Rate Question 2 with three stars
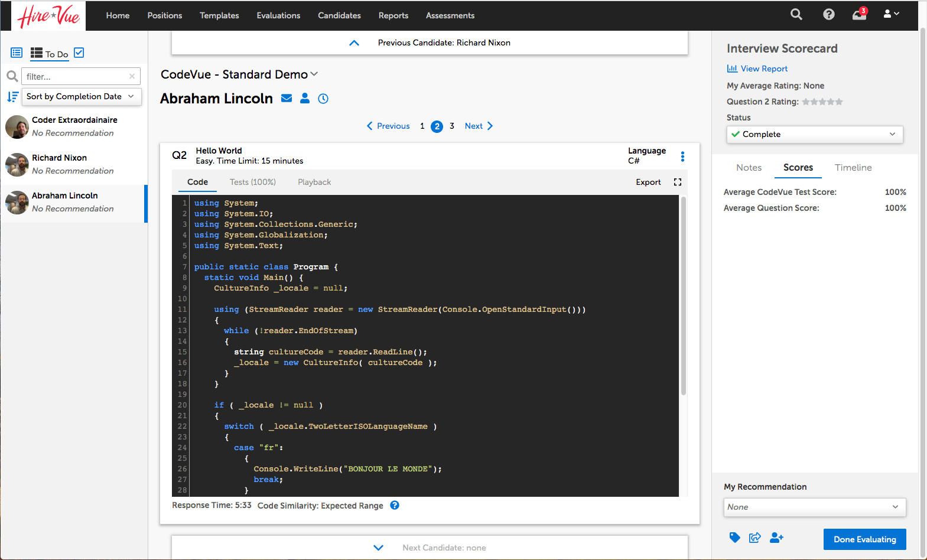This screenshot has height=560, width=927. 822,102
